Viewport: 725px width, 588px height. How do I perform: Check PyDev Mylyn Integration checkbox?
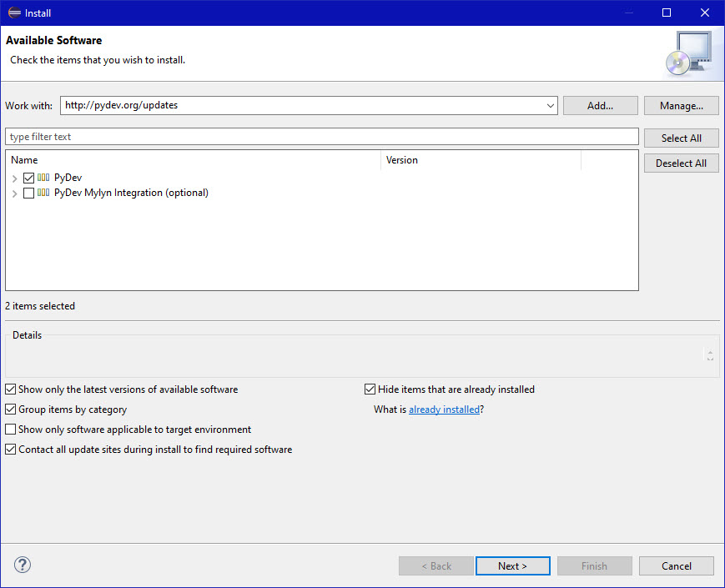(29, 193)
